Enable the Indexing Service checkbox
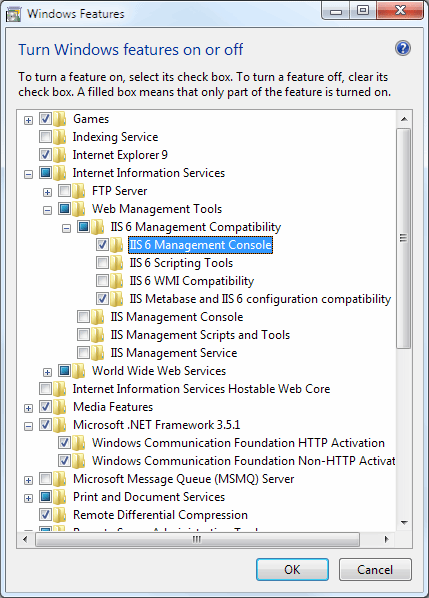The width and height of the screenshot is (429, 598). 45,137
